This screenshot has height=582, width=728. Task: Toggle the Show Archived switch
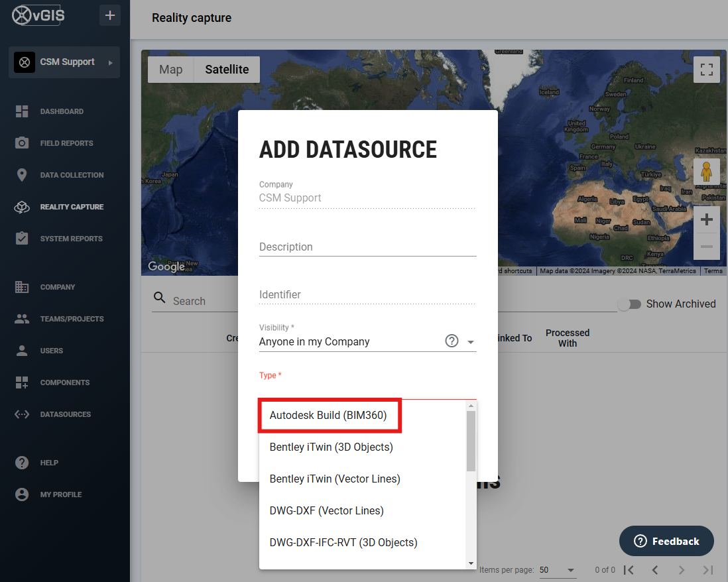(630, 304)
